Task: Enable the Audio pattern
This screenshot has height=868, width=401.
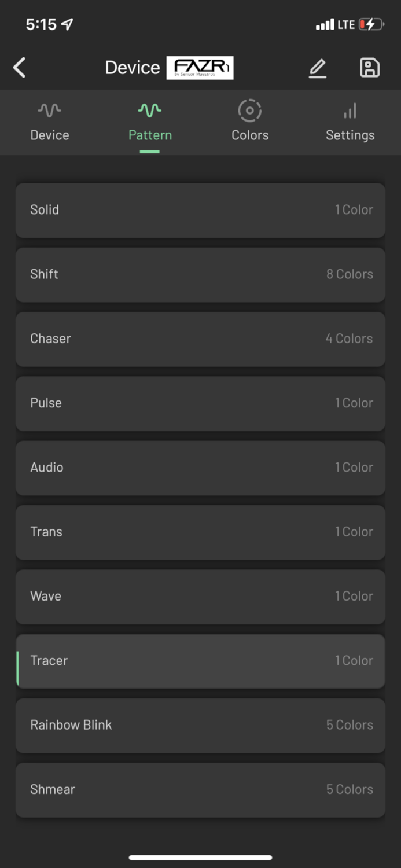Action: pos(200,468)
